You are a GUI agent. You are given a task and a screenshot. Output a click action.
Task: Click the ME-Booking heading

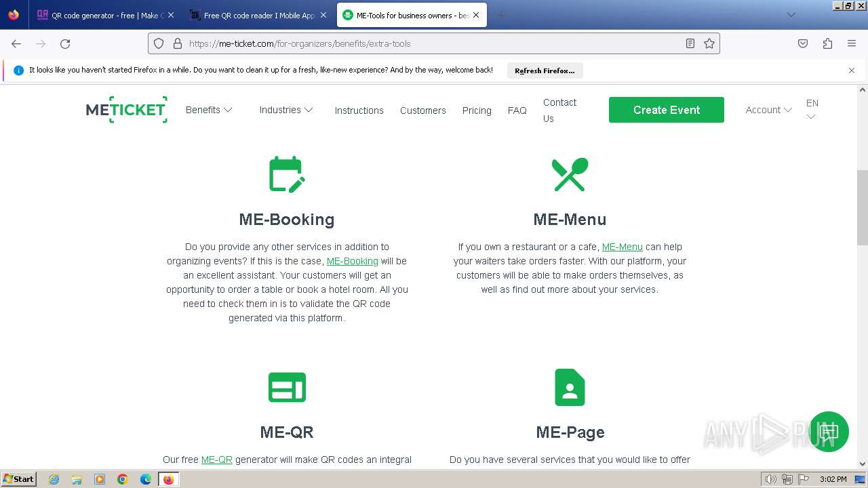(287, 220)
